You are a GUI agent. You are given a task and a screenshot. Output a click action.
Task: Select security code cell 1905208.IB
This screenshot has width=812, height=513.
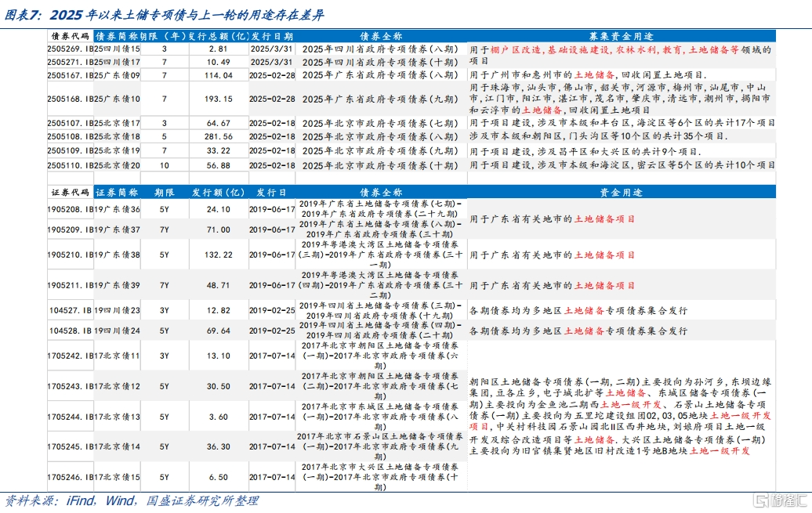click(71, 209)
